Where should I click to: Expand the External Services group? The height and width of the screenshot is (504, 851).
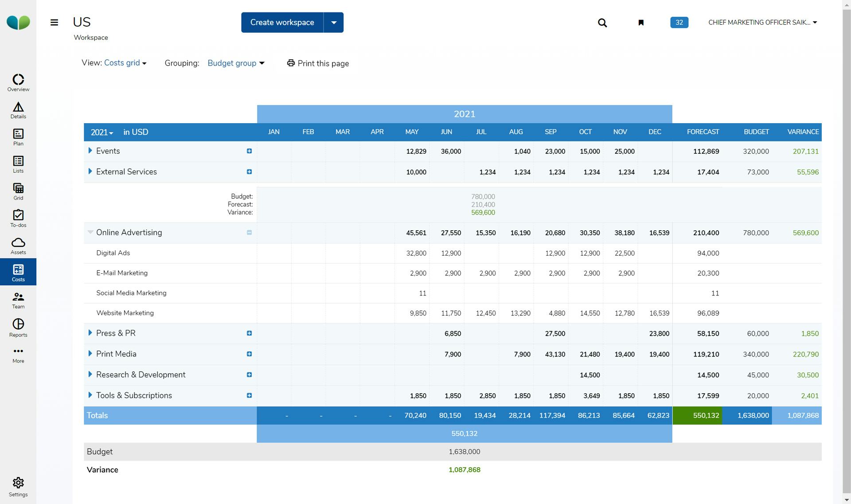coord(90,171)
